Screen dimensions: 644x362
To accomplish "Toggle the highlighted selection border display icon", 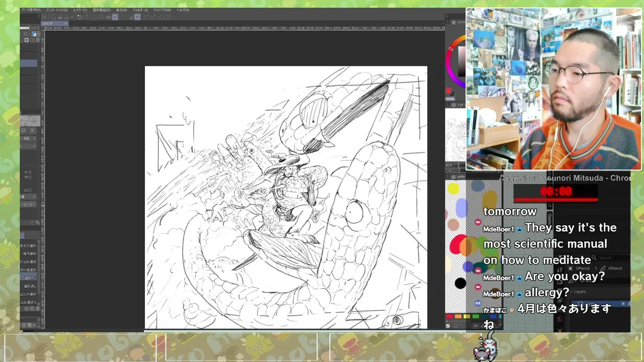I will click(x=137, y=17).
